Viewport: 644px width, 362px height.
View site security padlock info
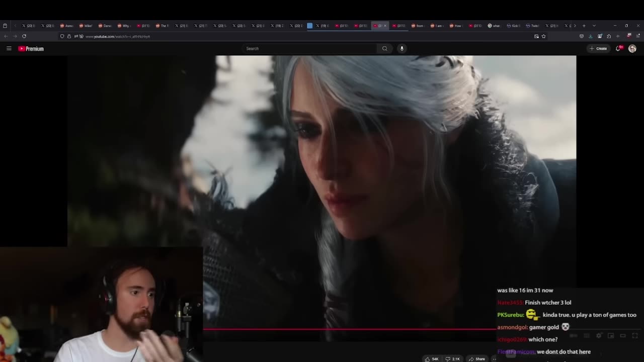[69, 36]
